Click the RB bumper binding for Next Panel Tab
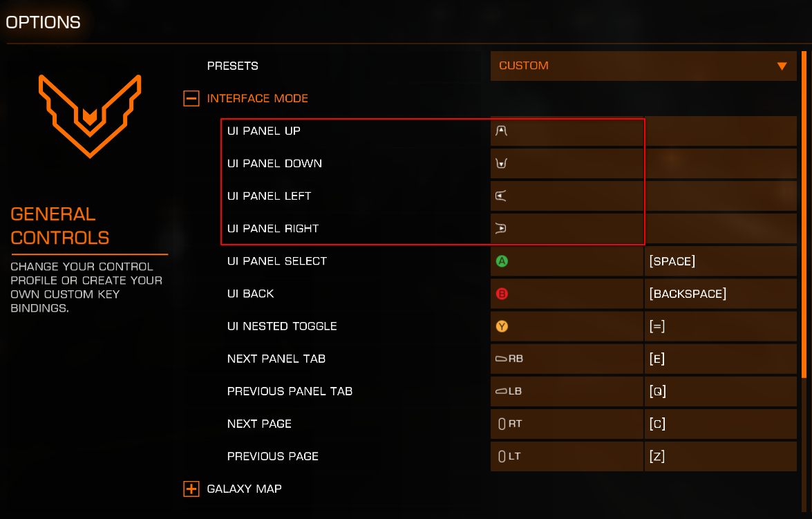This screenshot has height=519, width=812. (567, 359)
